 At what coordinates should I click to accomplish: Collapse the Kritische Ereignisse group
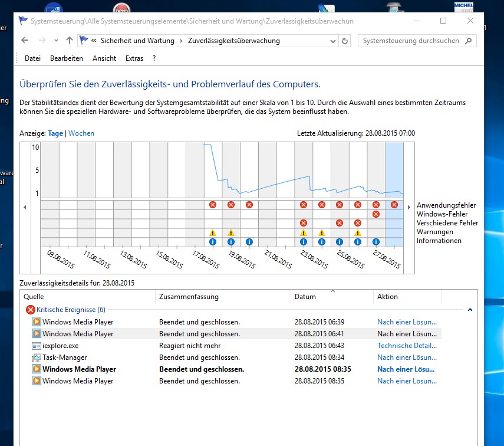tap(470, 310)
